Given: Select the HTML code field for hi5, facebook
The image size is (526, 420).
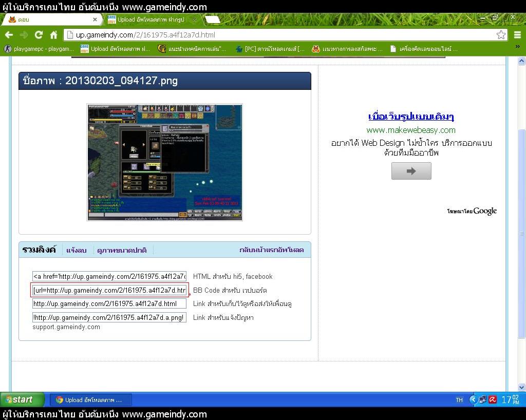Looking at the screenshot, I should [x=109, y=277].
